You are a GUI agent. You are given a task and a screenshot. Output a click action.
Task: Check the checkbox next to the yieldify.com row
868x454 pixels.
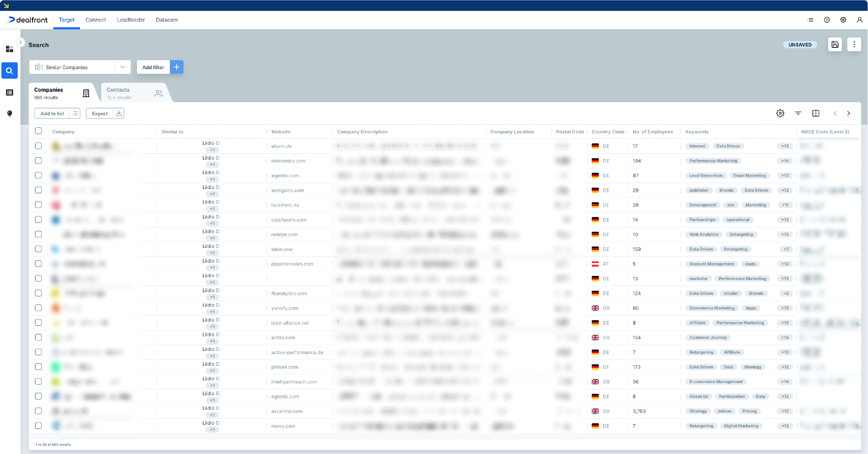coord(38,308)
